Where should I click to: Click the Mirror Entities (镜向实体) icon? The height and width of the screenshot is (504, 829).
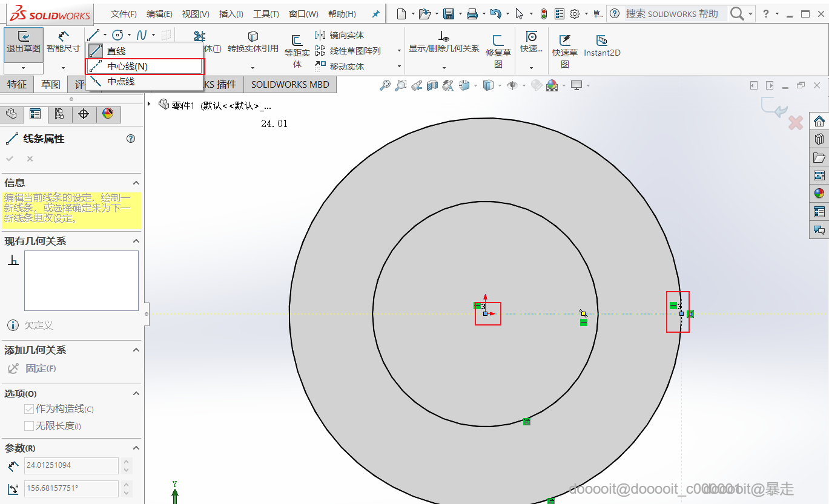(320, 36)
